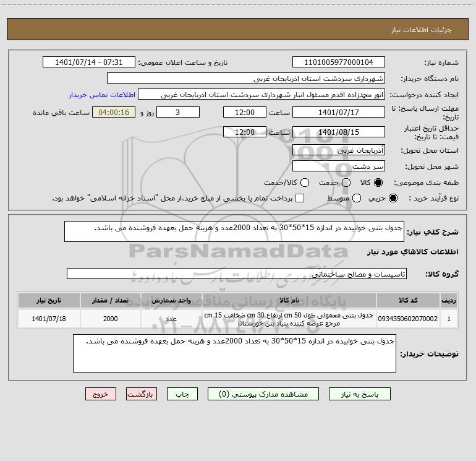The image size is (476, 461).
Task: Click the goods group field تاسیسات و مصالح
Action: [237, 274]
